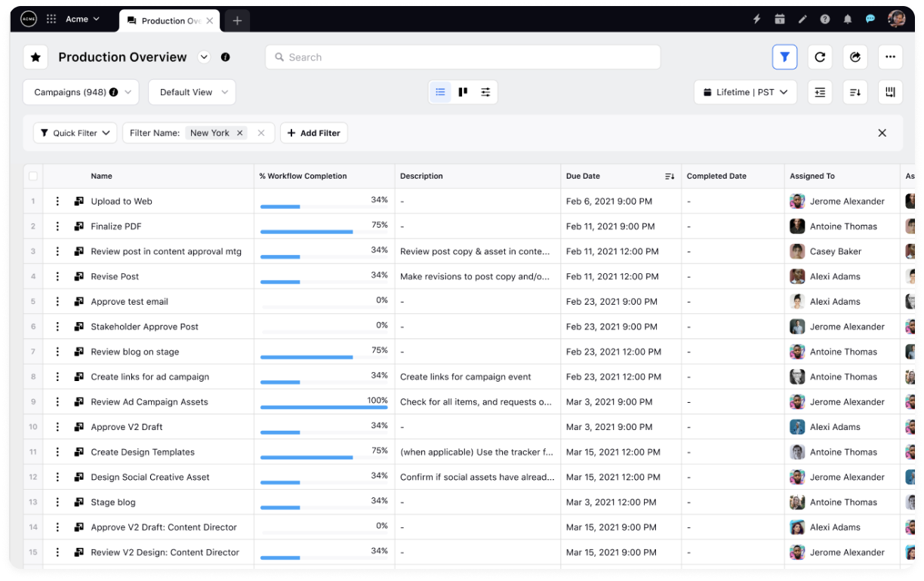Viewport: 924px width, 581px height.
Task: Enable list view layout
Action: click(x=440, y=91)
